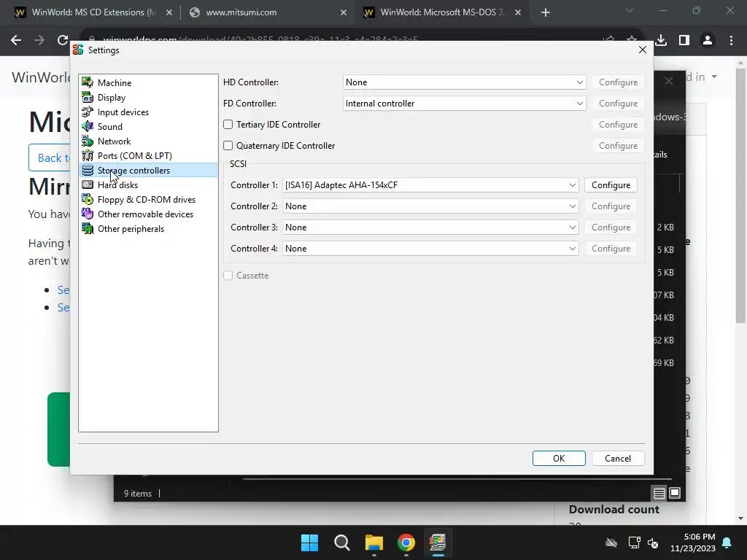Open 86Box from taskbar
The height and width of the screenshot is (560, 747).
pos(438,542)
